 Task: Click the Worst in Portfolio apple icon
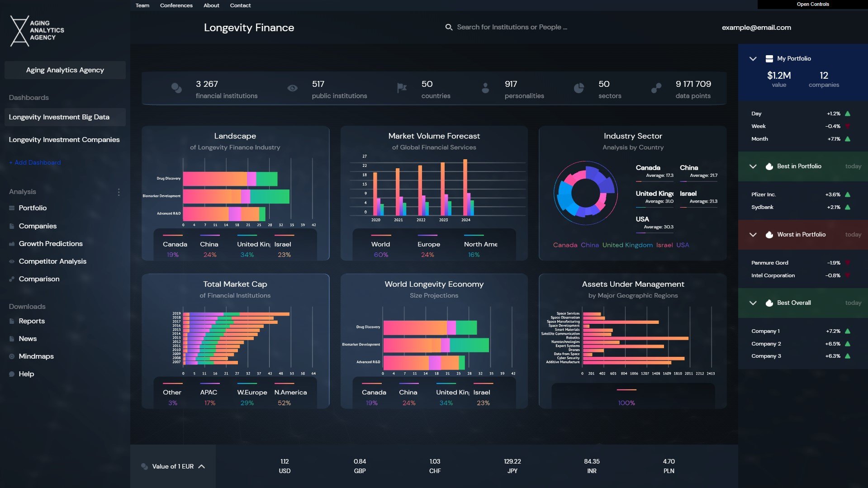769,235
